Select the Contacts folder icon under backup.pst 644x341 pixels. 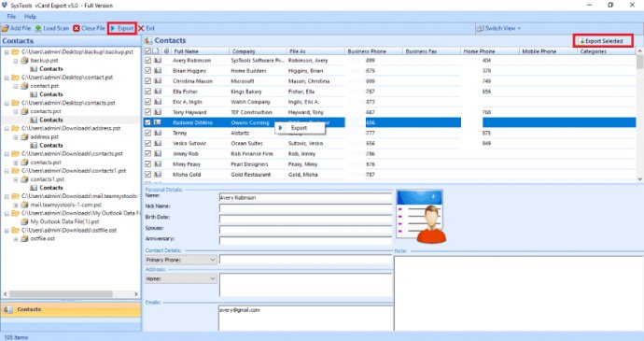34,69
